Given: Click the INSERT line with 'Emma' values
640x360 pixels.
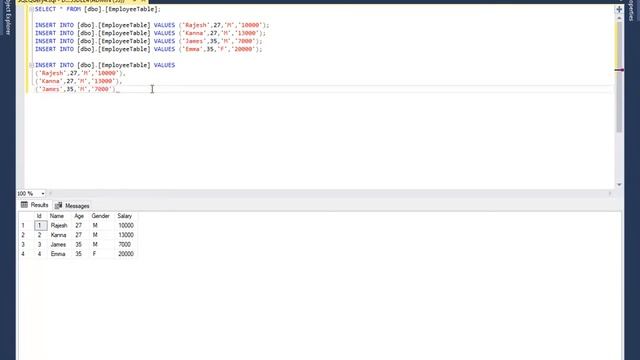Looking at the screenshot, I should point(149,49).
